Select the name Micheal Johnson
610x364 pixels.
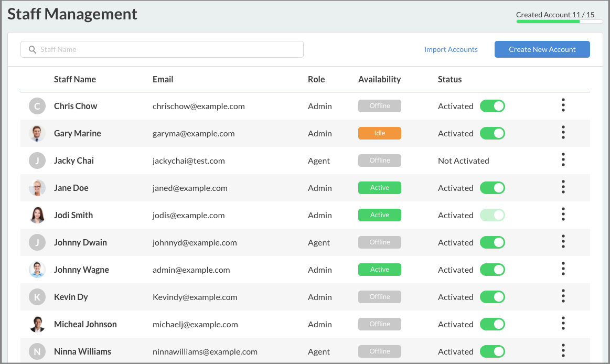coord(85,324)
